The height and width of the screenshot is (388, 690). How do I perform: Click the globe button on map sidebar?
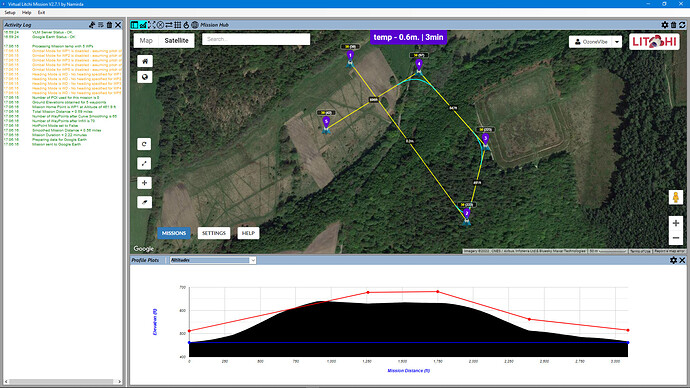click(145, 77)
